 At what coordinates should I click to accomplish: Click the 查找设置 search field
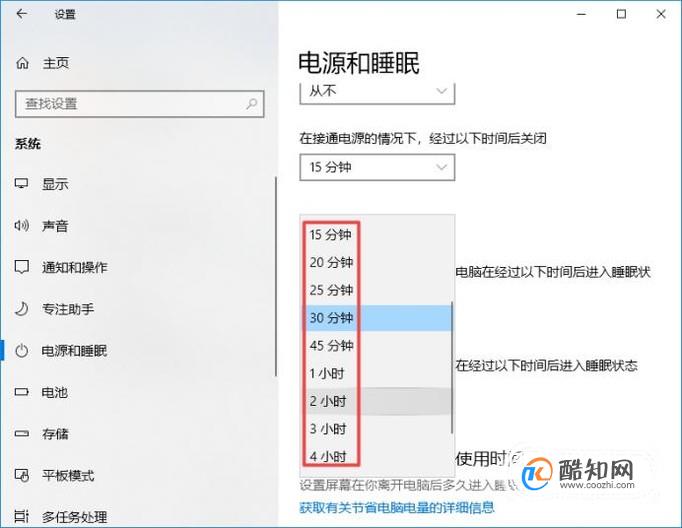coord(139,104)
